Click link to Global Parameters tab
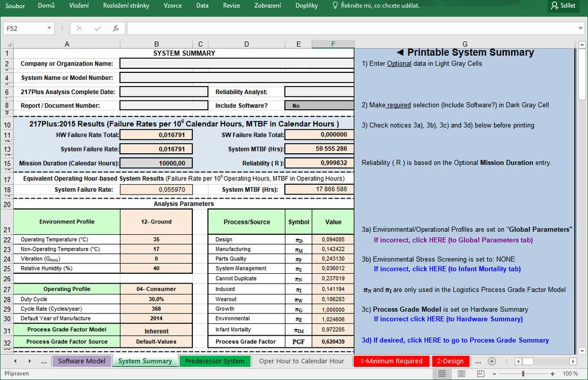Image resolution: width=588 pixels, height=380 pixels. (x=453, y=240)
